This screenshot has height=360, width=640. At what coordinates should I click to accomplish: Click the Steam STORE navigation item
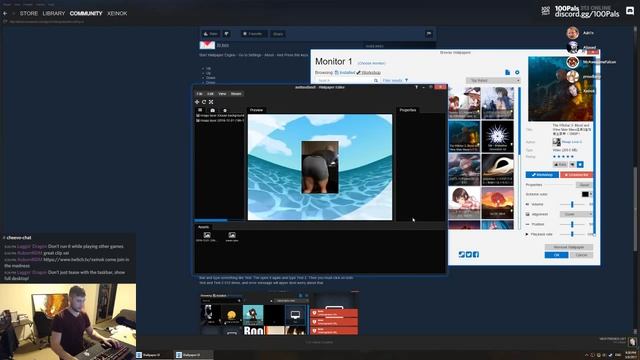pos(29,13)
